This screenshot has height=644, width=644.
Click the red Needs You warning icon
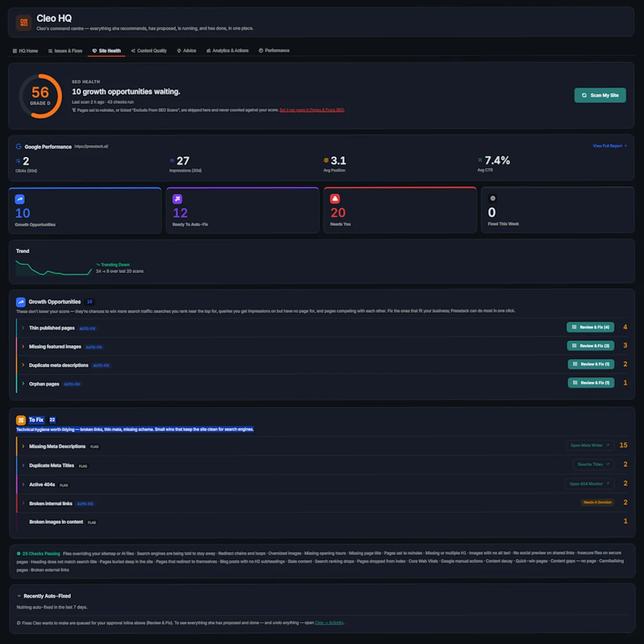(335, 199)
